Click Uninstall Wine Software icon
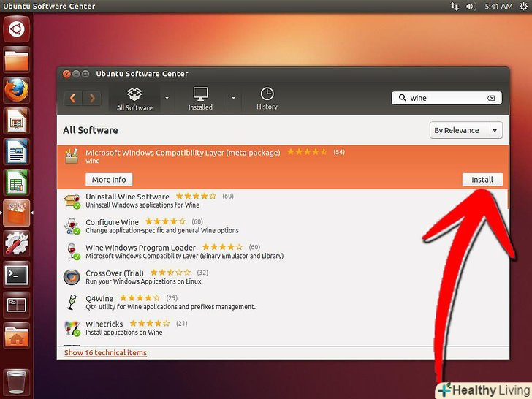Screen dimensions: 532x399 point(72,201)
